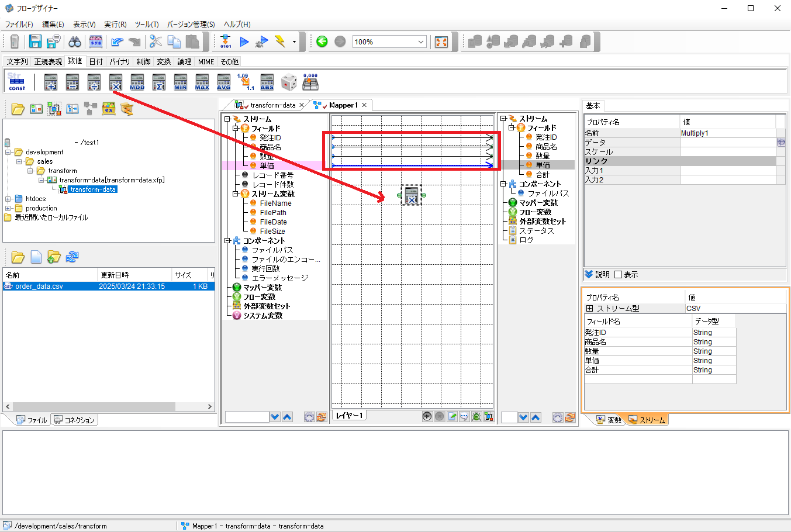Open the dropdown arrow next to the lightning icon

294,42
